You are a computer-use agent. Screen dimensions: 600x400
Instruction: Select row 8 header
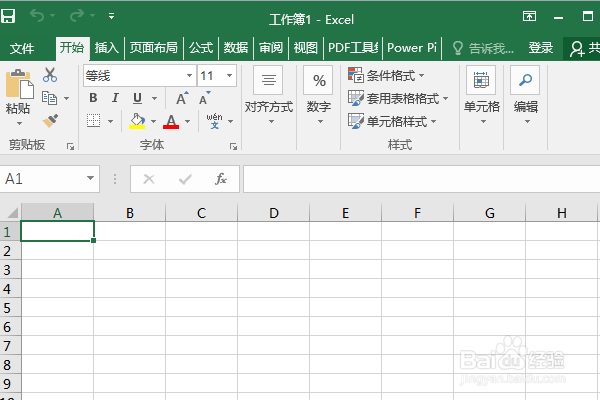10,365
